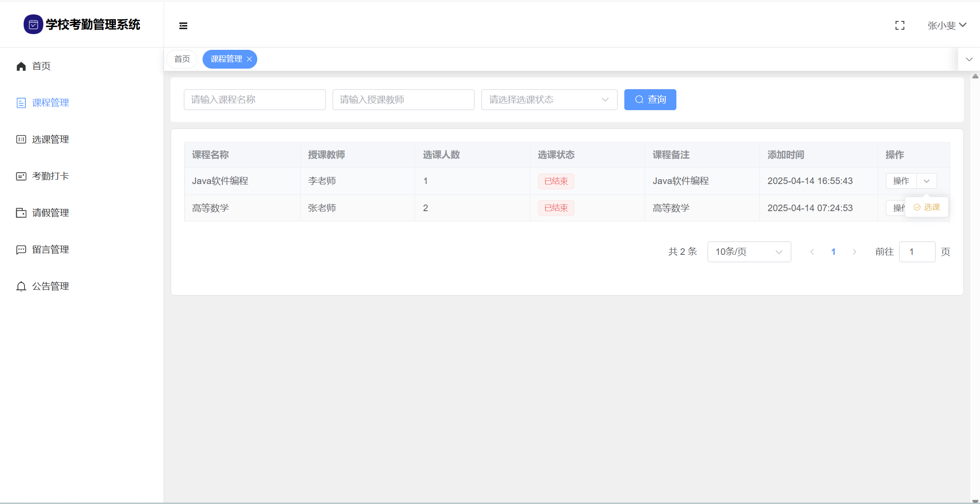Switch to the 首页 tab
Viewport: 980px width, 504px height.
[182, 59]
